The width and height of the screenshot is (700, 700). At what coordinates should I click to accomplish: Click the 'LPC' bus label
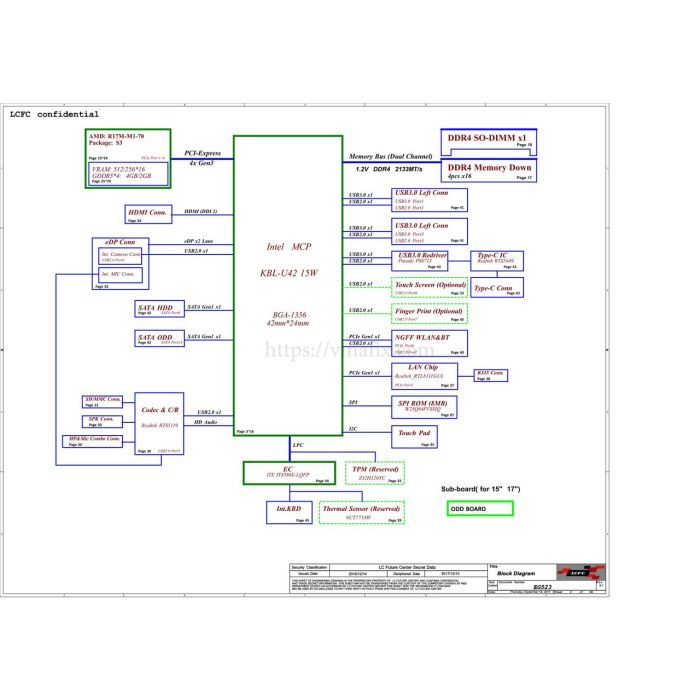pos(298,445)
